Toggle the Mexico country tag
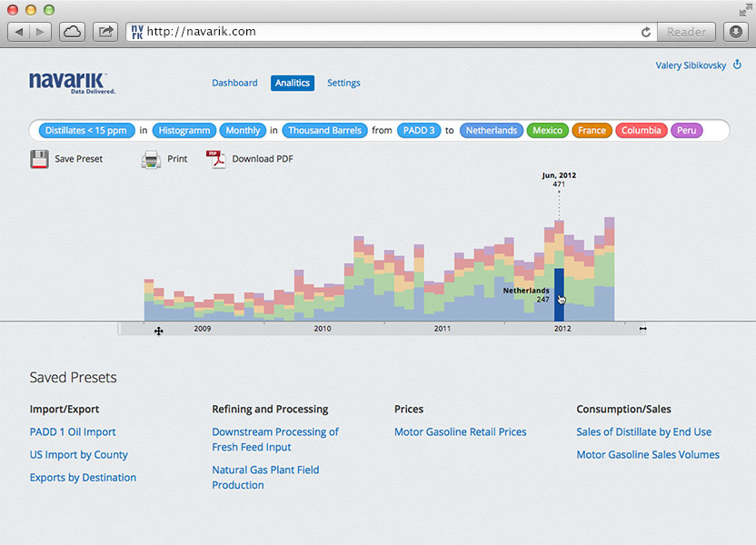Image resolution: width=756 pixels, height=545 pixels. 547,131
